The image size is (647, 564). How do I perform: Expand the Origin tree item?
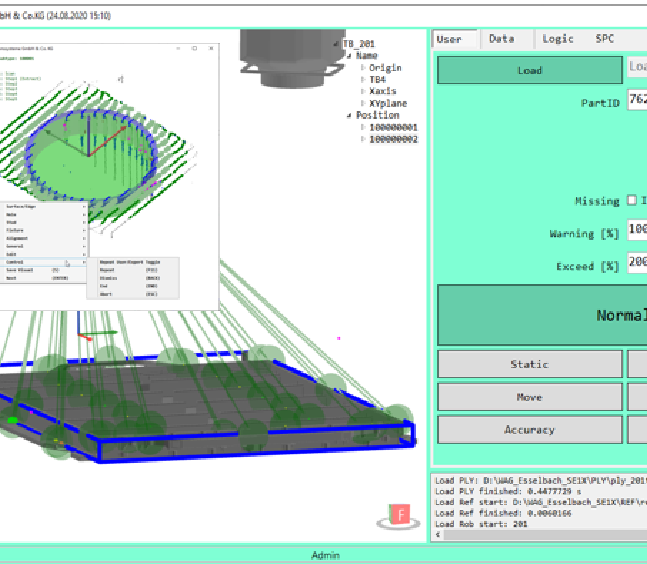(x=362, y=68)
